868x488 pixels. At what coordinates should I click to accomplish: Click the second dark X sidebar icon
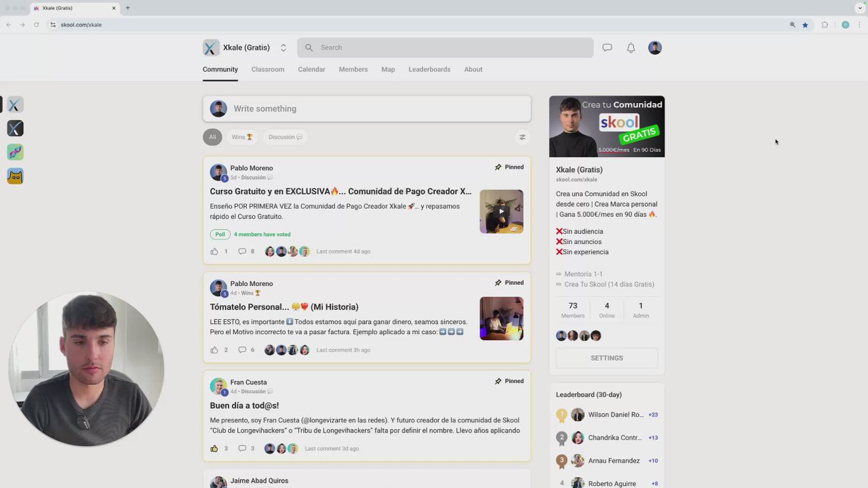(15, 128)
